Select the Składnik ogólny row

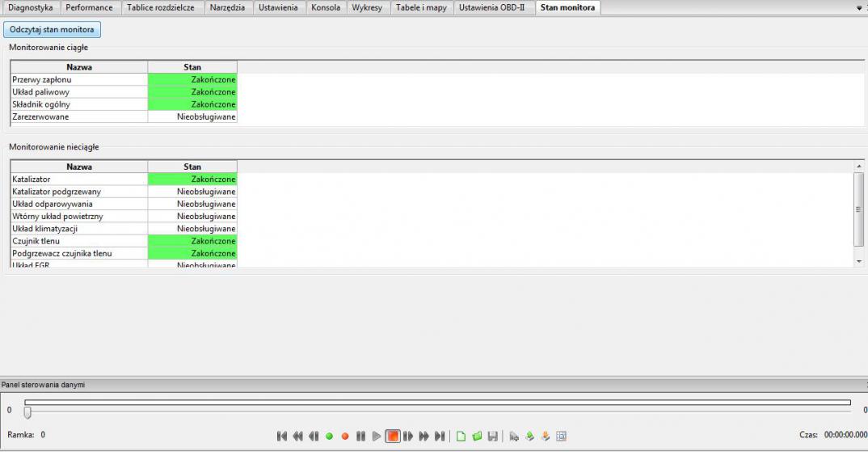pyautogui.click(x=124, y=104)
